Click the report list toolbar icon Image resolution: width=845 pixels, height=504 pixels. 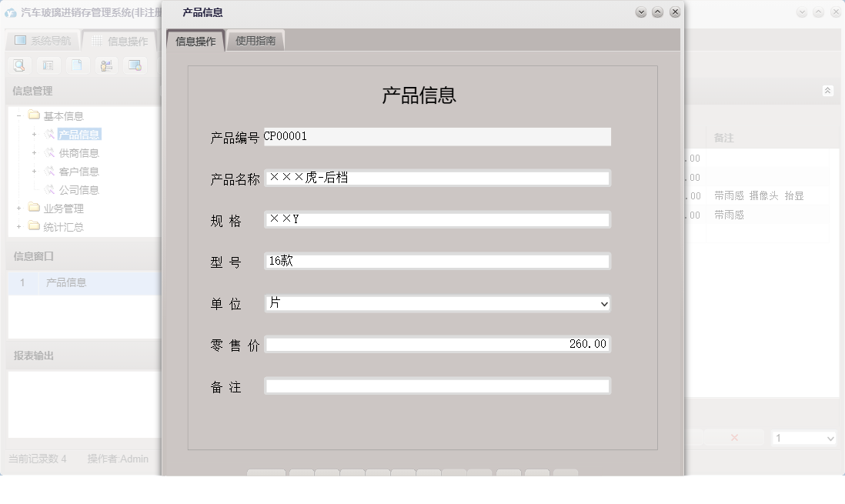(x=48, y=65)
